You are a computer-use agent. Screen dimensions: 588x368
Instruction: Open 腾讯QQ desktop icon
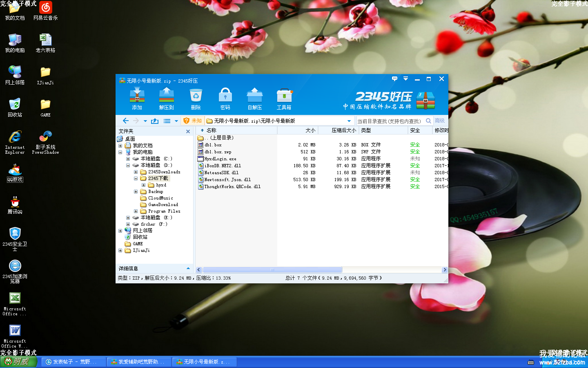coord(15,204)
